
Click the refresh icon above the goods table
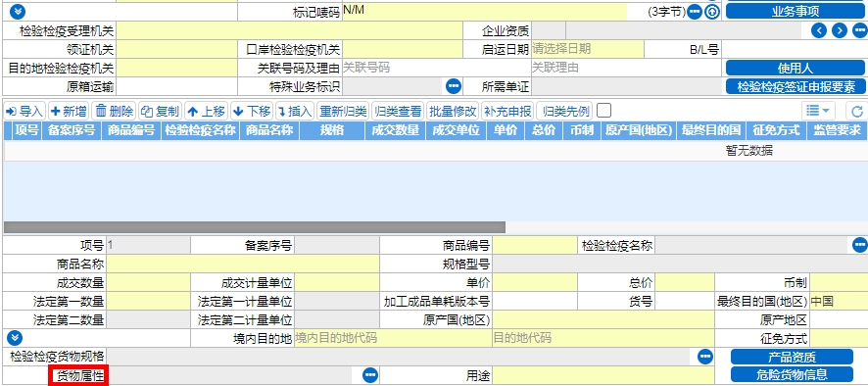coord(857,112)
